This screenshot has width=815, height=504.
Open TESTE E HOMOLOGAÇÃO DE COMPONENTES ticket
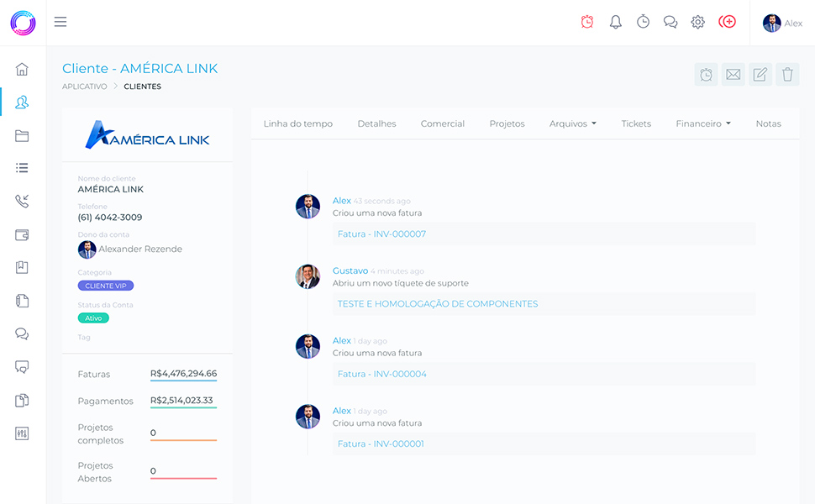(438, 304)
